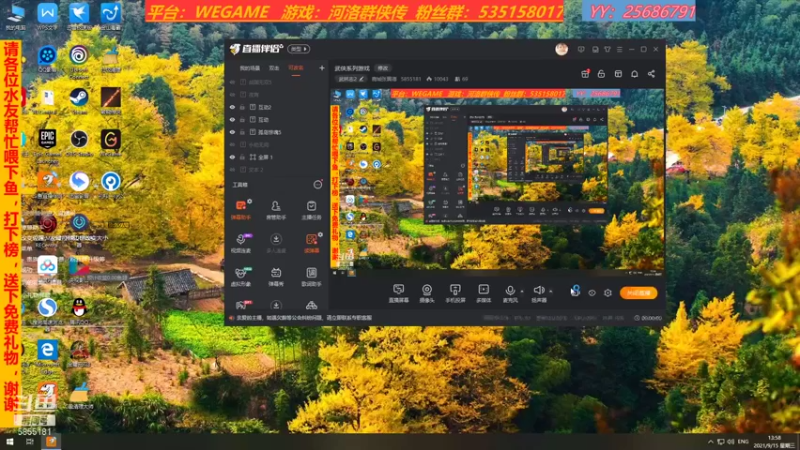Toggle visibility of 互动 layer
Viewport: 800px width, 450px height.
point(232,119)
